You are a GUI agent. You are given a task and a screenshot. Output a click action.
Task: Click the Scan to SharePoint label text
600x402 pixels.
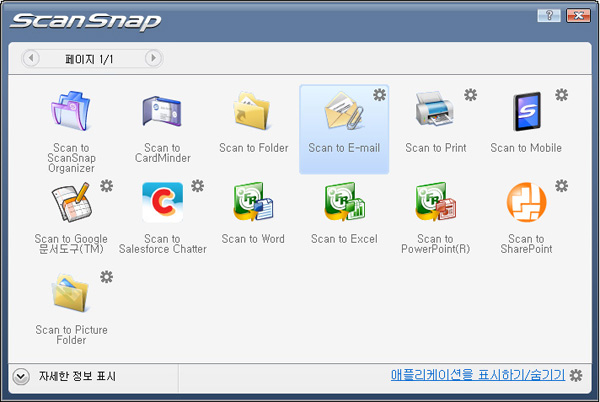pyautogui.click(x=526, y=244)
